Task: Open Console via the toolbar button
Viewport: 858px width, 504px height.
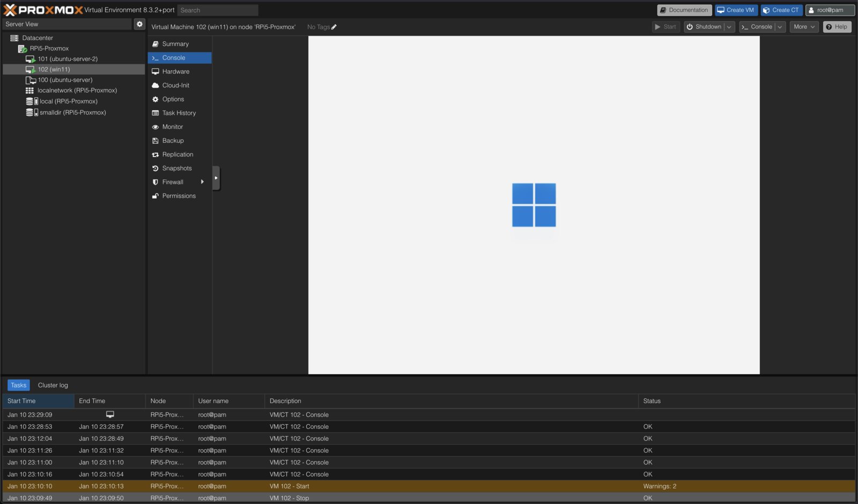Action: click(757, 27)
